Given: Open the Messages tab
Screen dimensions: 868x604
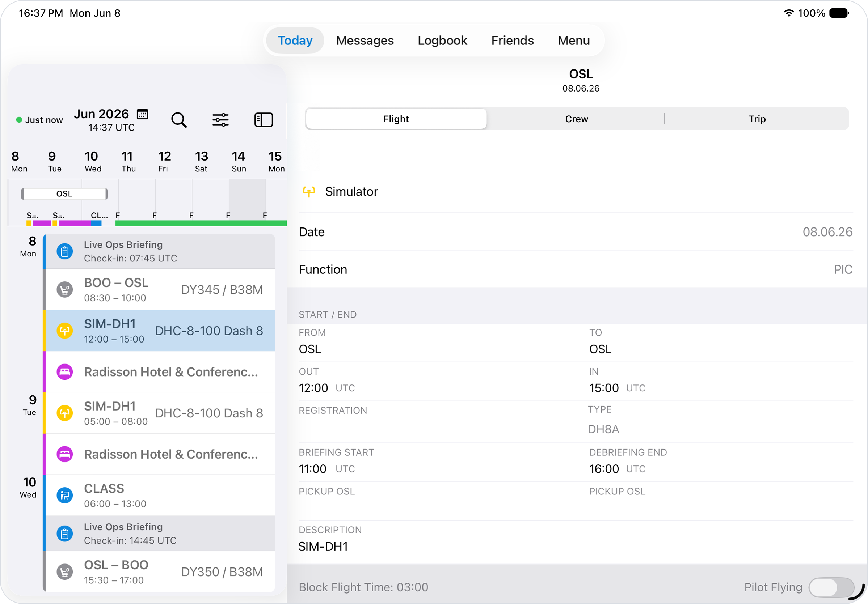Looking at the screenshot, I should [365, 41].
